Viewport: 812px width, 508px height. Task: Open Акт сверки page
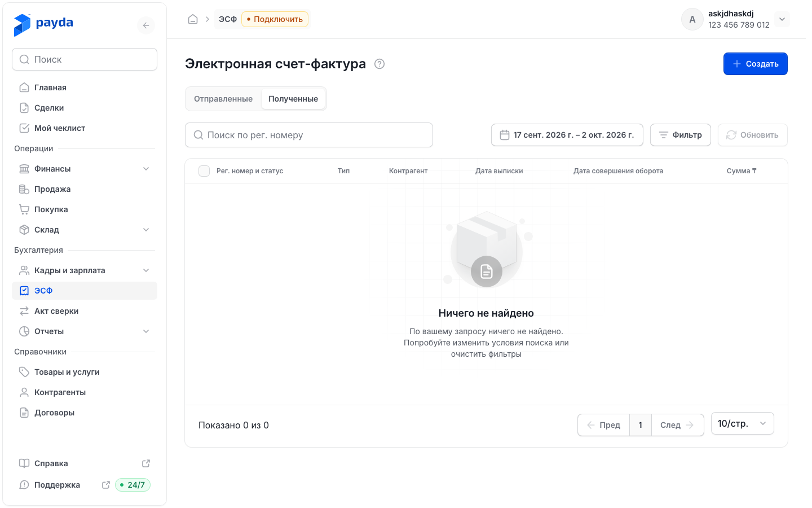coord(85,311)
